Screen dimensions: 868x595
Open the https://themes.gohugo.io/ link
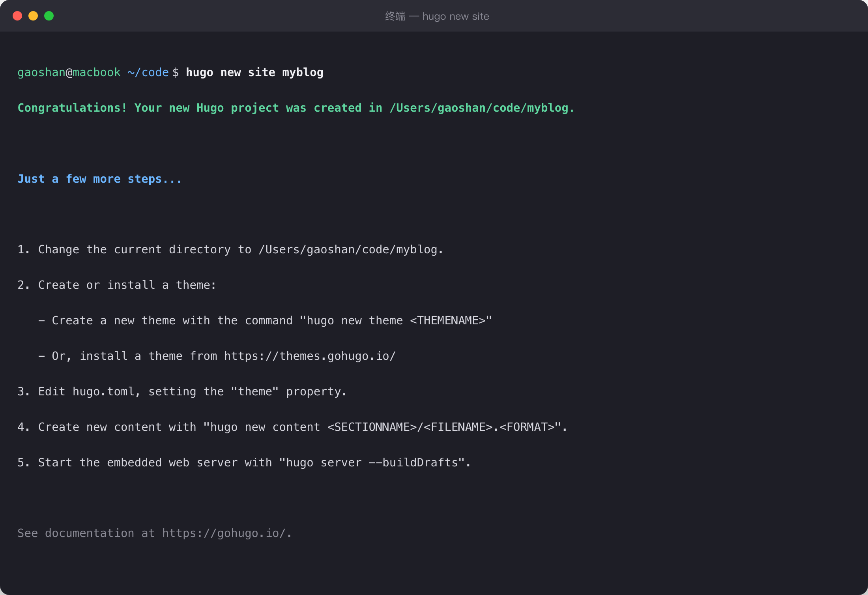(x=310, y=356)
